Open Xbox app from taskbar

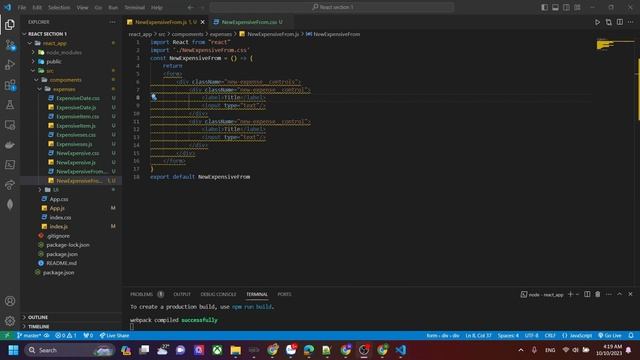point(217,350)
